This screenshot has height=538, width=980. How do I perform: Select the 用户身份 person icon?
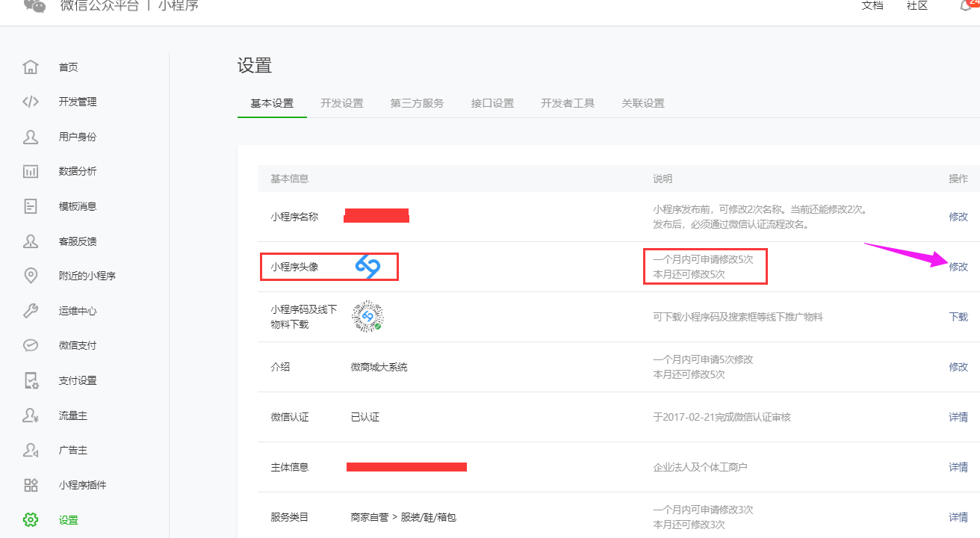[x=31, y=137]
